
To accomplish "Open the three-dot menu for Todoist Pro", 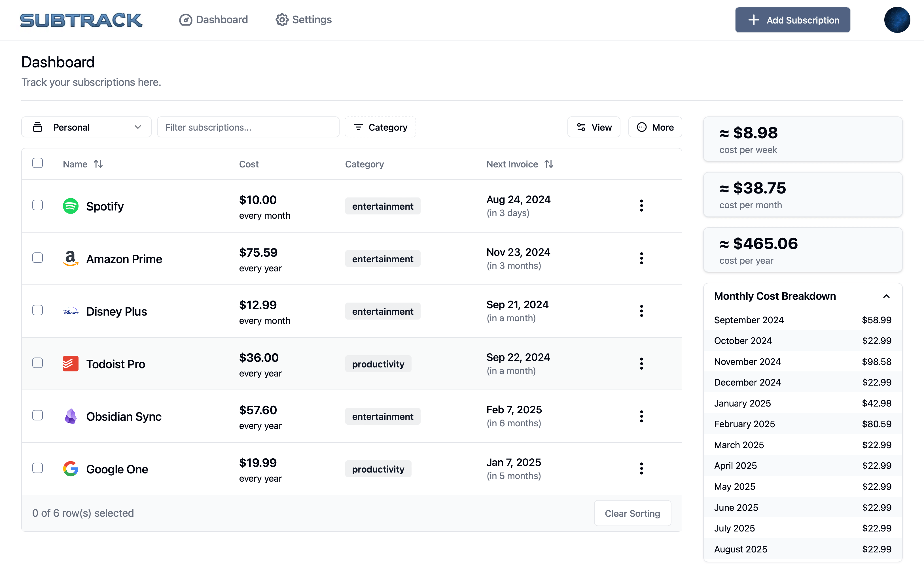I will (641, 363).
